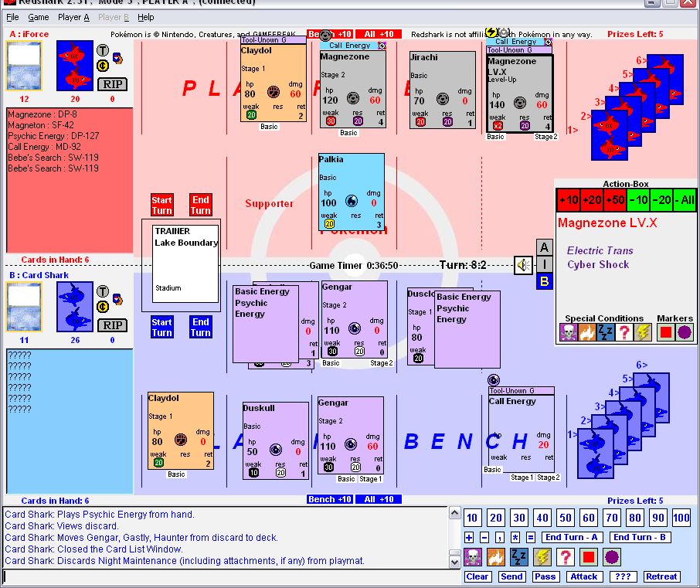Click Player B's coin flip icon
The height and width of the screenshot is (588, 700).
(103, 308)
